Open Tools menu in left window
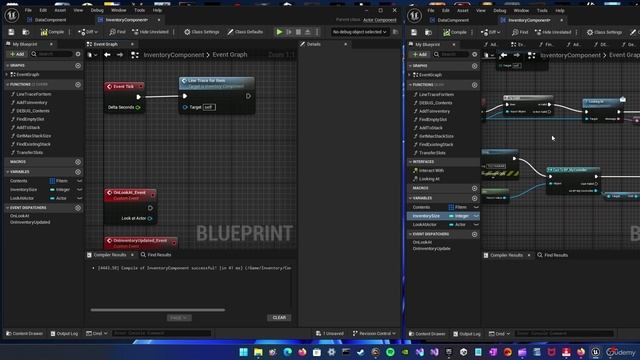The image size is (640, 360). [140, 10]
